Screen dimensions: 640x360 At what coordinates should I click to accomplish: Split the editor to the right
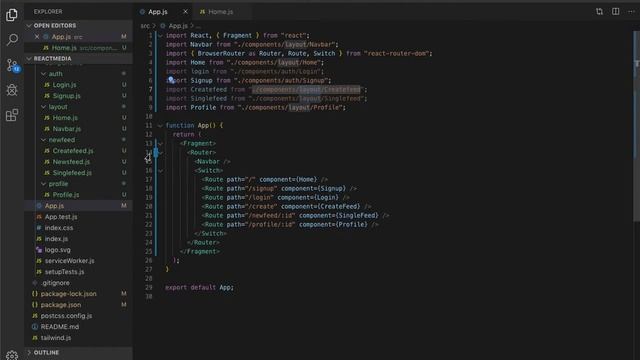coord(616,11)
